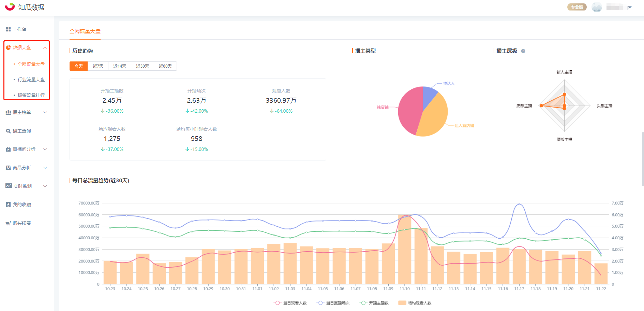
Task: Click the 播主层级 info help icon
Action: (x=523, y=51)
